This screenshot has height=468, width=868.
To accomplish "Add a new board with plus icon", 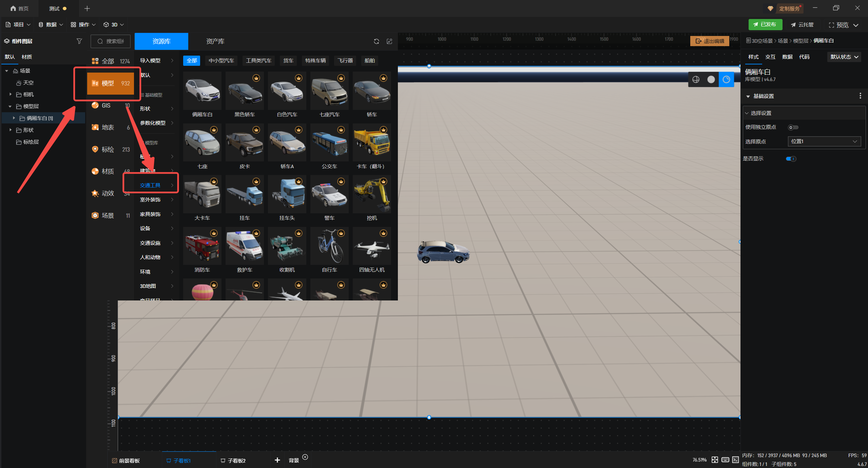I will (277, 460).
